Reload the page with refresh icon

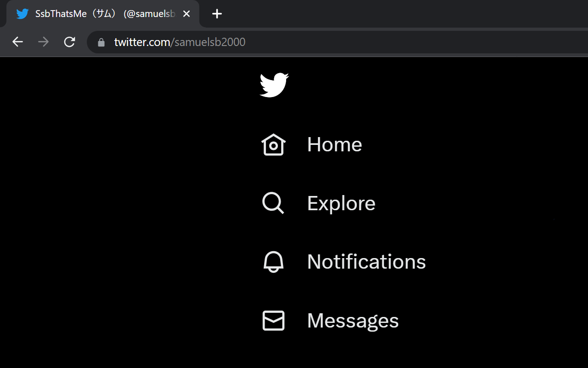coord(69,42)
